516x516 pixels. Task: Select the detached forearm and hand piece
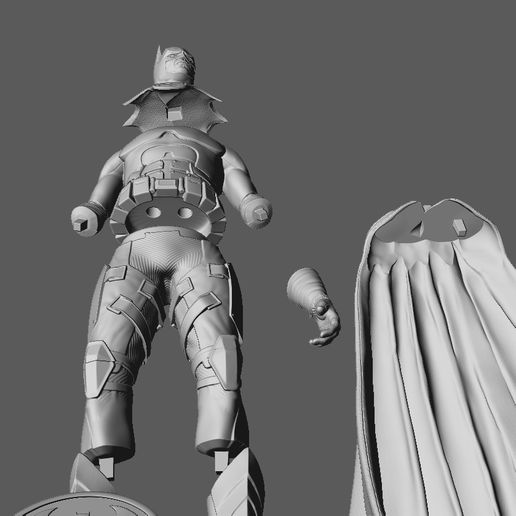[x=313, y=307]
